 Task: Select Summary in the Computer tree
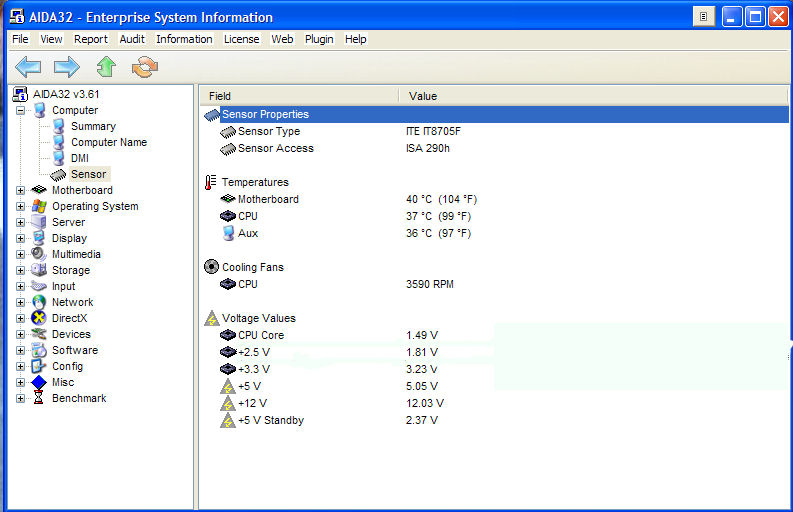pyautogui.click(x=94, y=126)
